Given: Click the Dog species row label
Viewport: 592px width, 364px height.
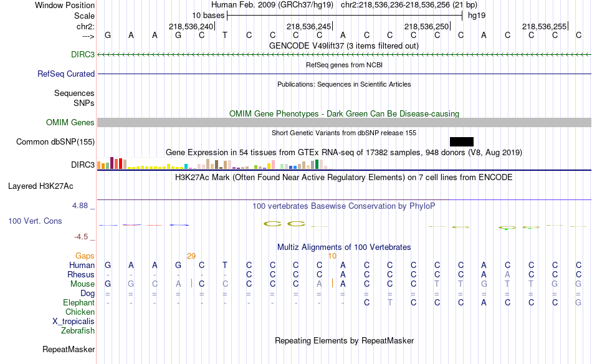Looking at the screenshot, I should [87, 294].
